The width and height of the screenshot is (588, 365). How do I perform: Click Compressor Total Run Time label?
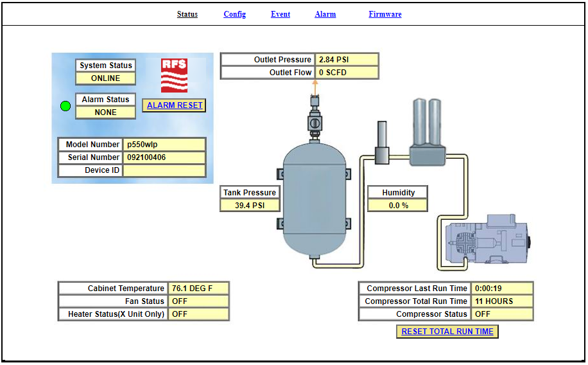415,301
